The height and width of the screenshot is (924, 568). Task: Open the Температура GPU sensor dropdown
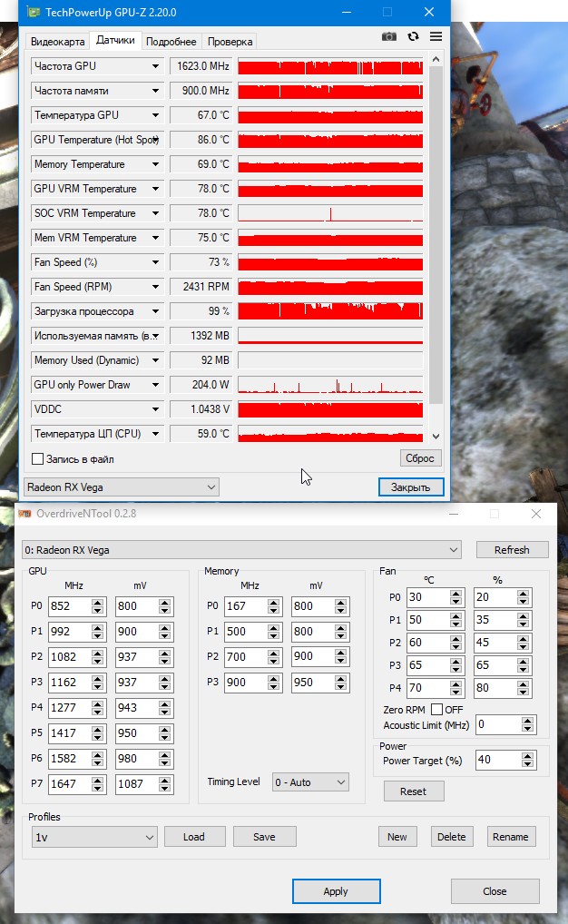pyautogui.click(x=155, y=115)
